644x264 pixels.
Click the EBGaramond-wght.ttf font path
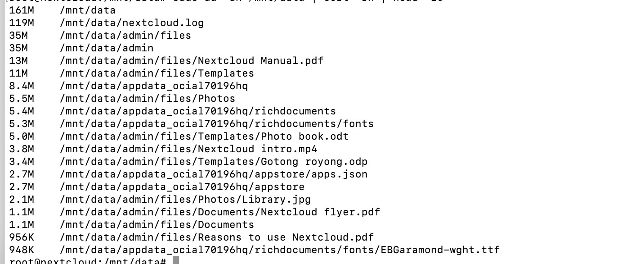pos(279,250)
